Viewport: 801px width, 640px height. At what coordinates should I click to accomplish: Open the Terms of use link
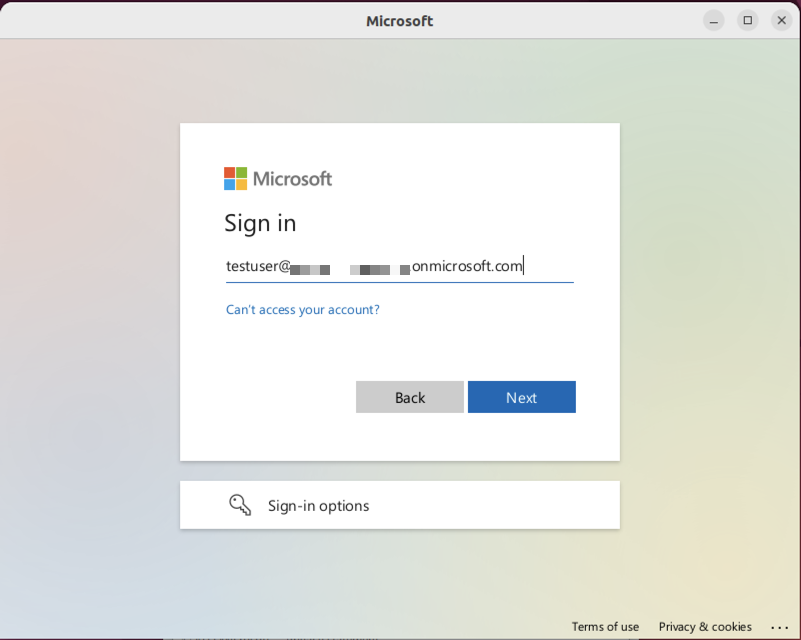click(x=605, y=627)
